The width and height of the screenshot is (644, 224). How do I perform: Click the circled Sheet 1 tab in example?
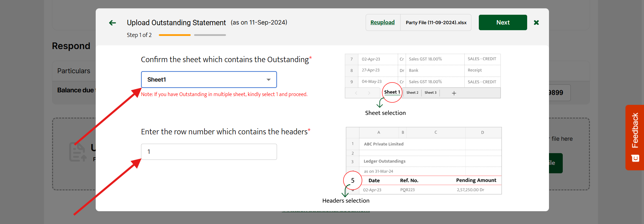tap(392, 92)
